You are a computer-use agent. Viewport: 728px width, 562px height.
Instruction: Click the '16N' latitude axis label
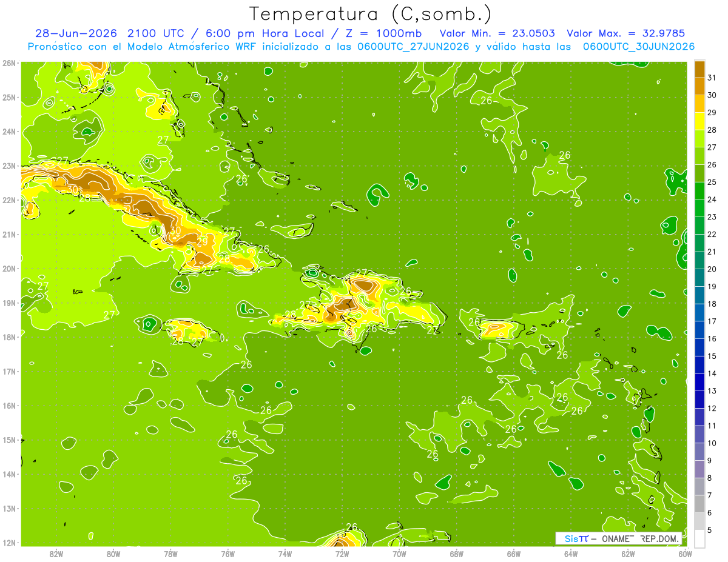(x=9, y=406)
